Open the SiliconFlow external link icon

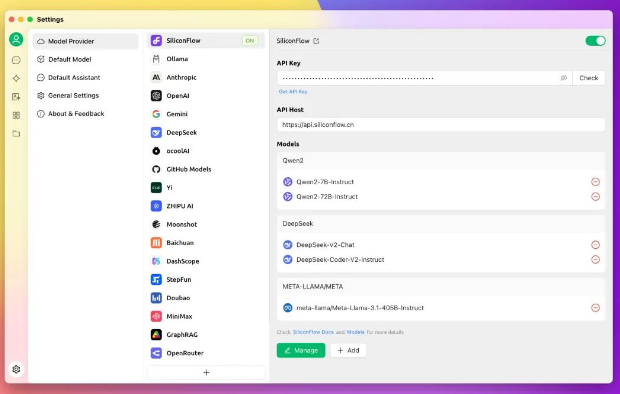point(316,41)
